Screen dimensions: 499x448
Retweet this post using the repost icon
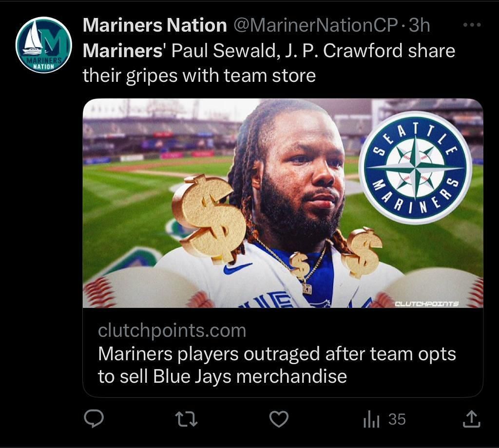pyautogui.click(x=187, y=419)
